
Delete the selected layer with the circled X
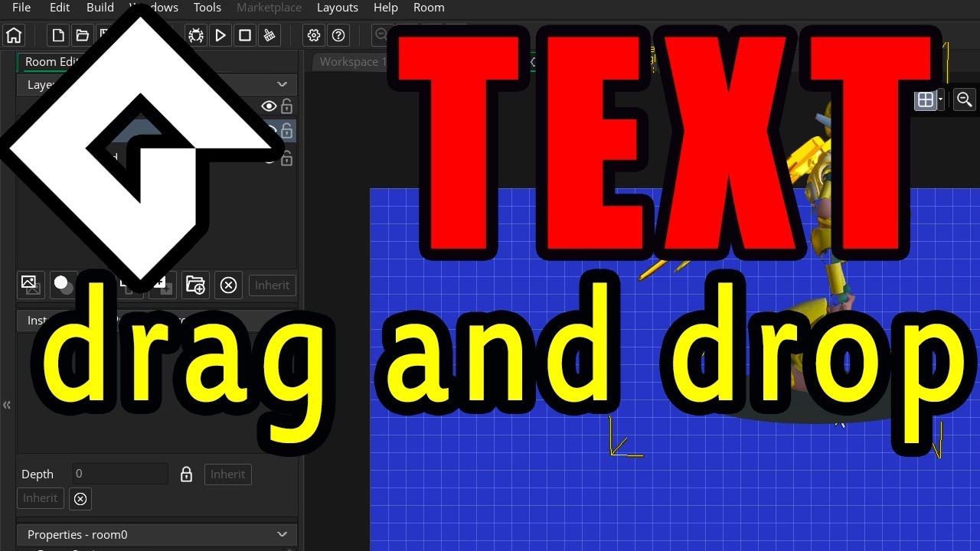(228, 285)
